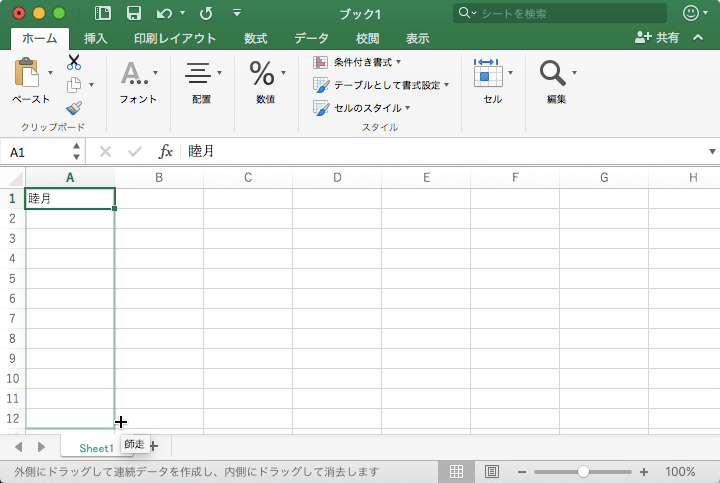Image resolution: width=720 pixels, height=483 pixels.
Task: Click the Name Box showing A1
Action: [39, 152]
